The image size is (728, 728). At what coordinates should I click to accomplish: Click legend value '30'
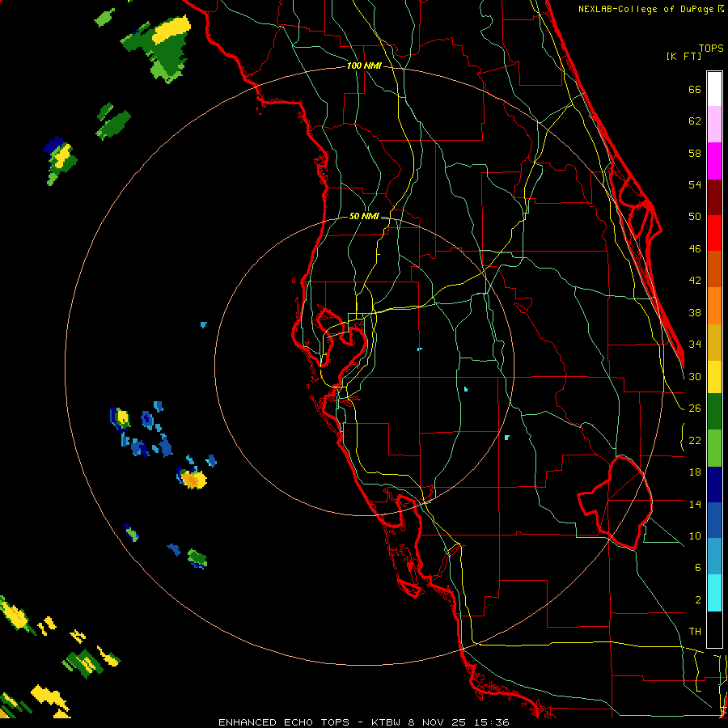pos(695,376)
